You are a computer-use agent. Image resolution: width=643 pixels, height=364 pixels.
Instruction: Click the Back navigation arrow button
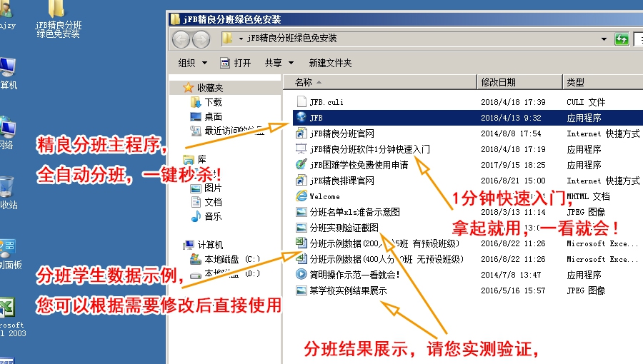pos(181,39)
